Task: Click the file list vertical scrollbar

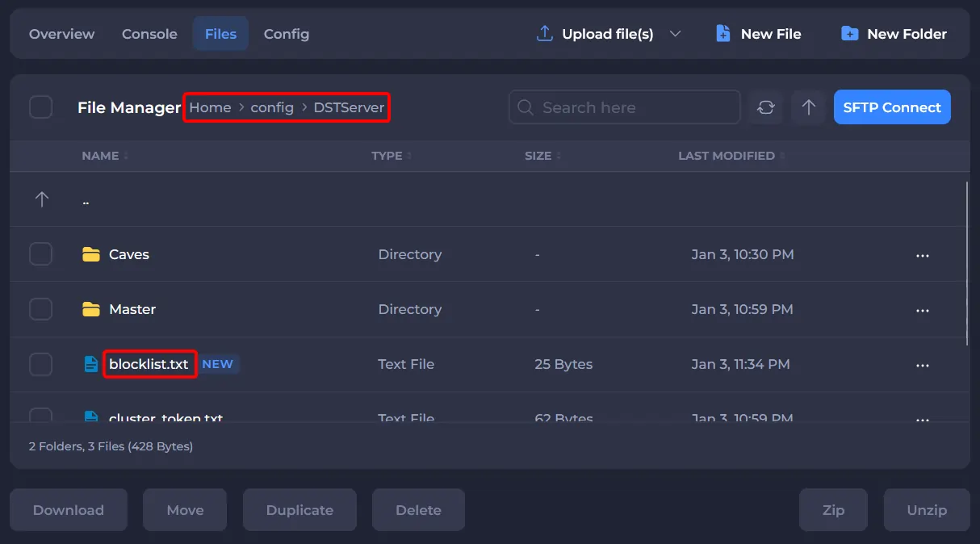Action: click(x=967, y=262)
